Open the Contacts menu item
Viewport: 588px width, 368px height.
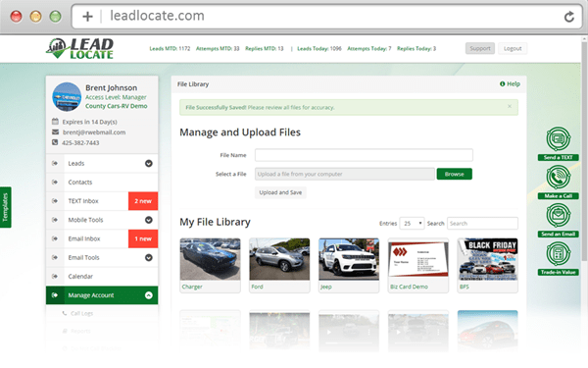coord(102,183)
